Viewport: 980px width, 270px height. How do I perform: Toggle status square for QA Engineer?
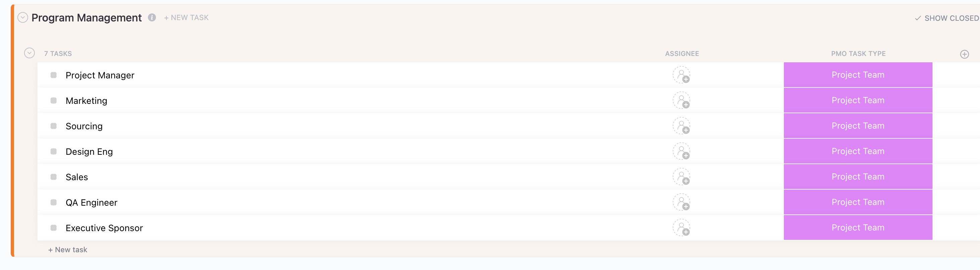(54, 202)
